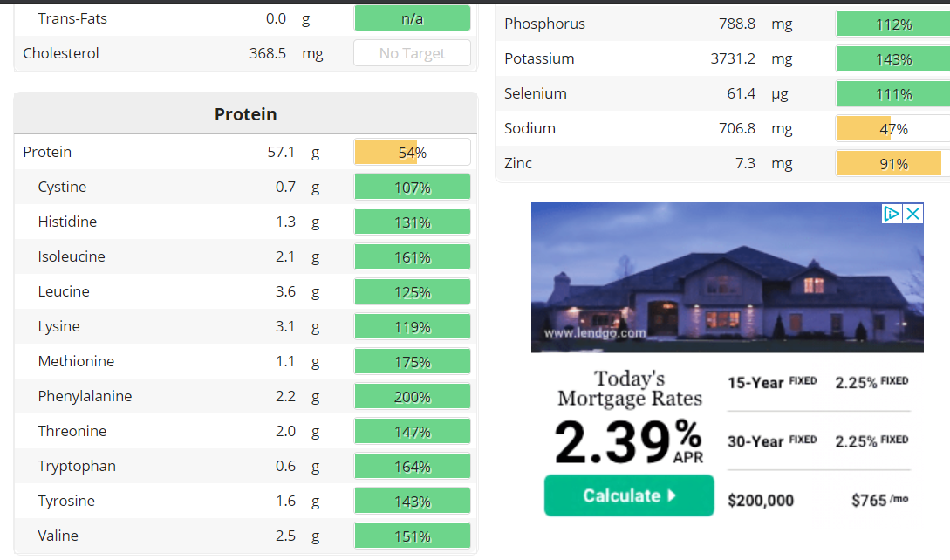Click the 30-Year Fixed rate row

click(x=817, y=440)
